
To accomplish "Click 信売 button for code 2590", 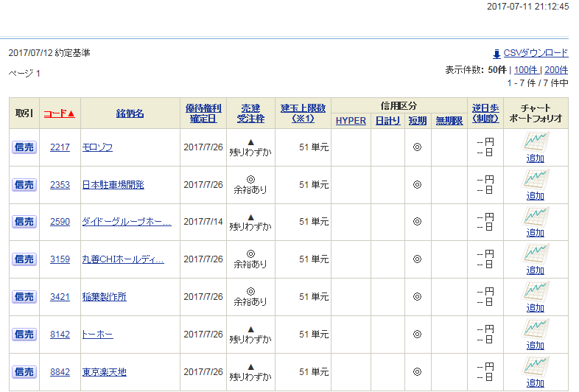I will [24, 222].
